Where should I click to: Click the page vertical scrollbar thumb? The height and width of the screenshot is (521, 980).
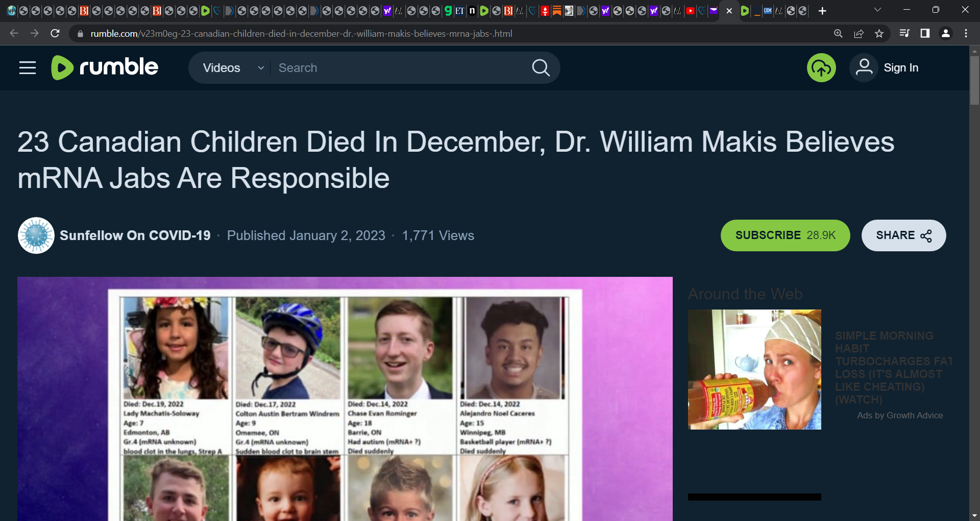[x=974, y=80]
